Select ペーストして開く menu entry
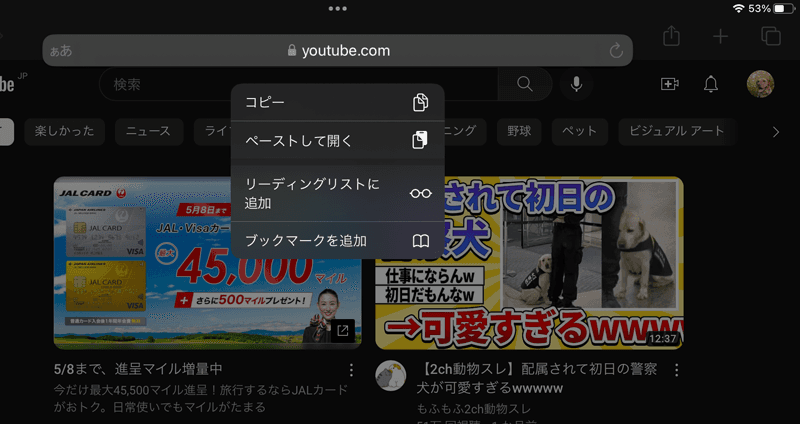This screenshot has height=424, width=800. tap(337, 140)
